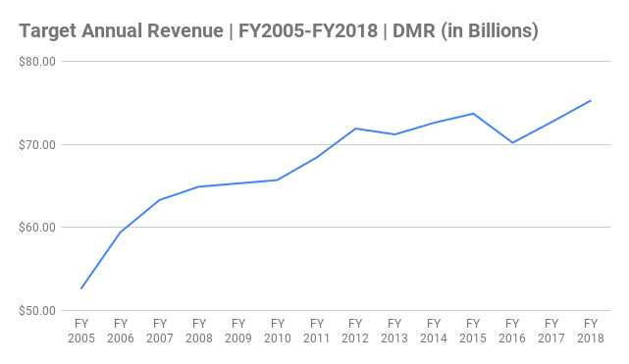Click the FY 2012 axis label
Image resolution: width=629 pixels, height=364 pixels.
coord(355,331)
